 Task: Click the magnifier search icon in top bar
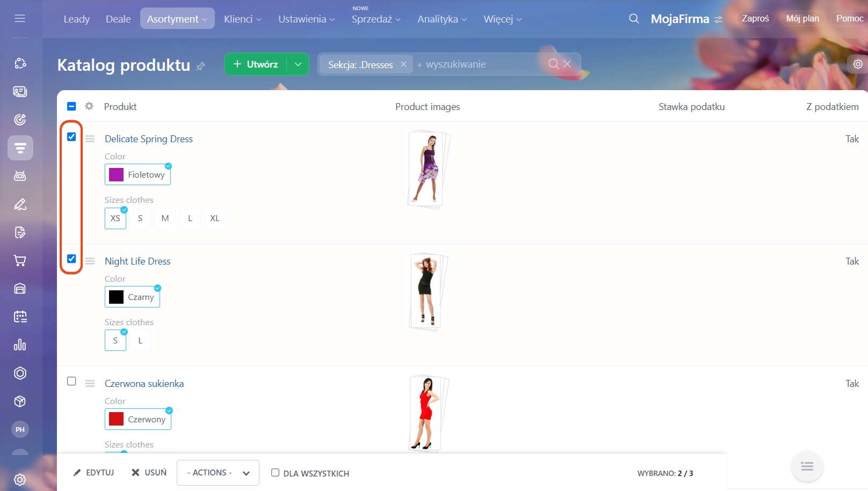pos(634,19)
